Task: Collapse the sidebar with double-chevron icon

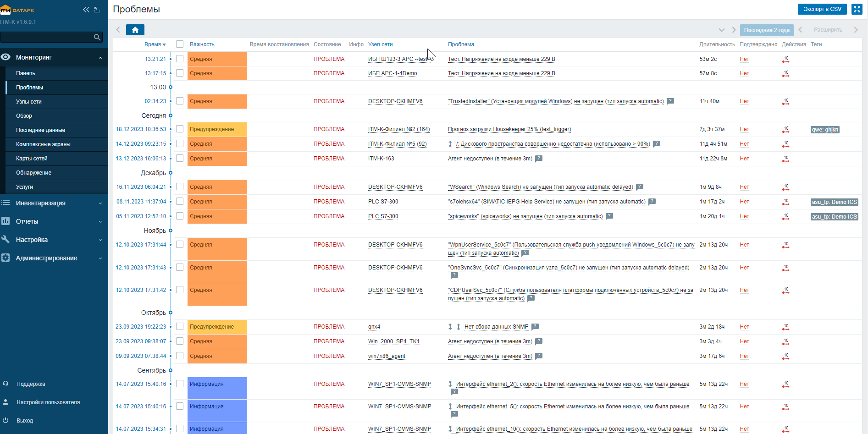Action: [x=86, y=10]
